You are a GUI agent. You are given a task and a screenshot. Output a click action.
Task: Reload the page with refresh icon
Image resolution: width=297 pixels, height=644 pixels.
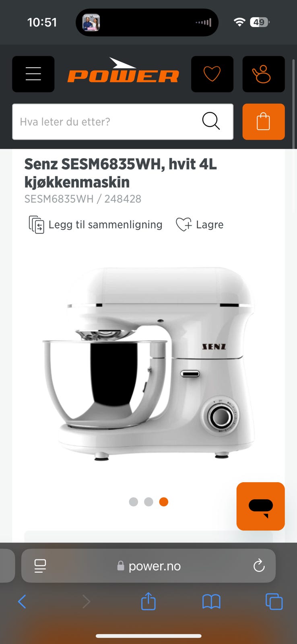tap(259, 566)
